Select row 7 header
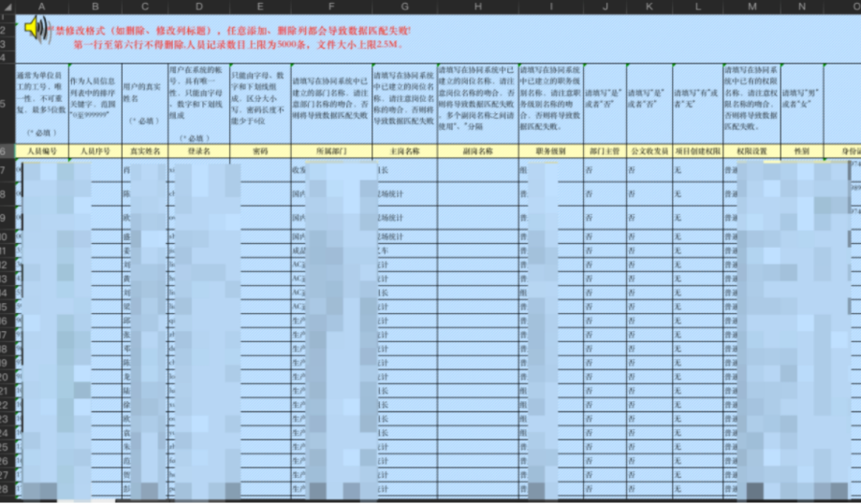This screenshot has width=861, height=504. coord(7,170)
